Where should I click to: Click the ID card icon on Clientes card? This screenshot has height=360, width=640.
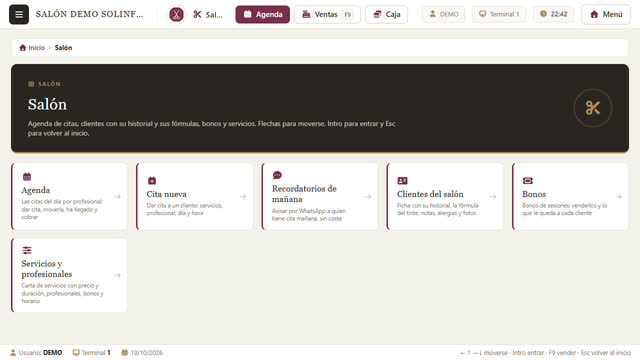pyautogui.click(x=402, y=180)
